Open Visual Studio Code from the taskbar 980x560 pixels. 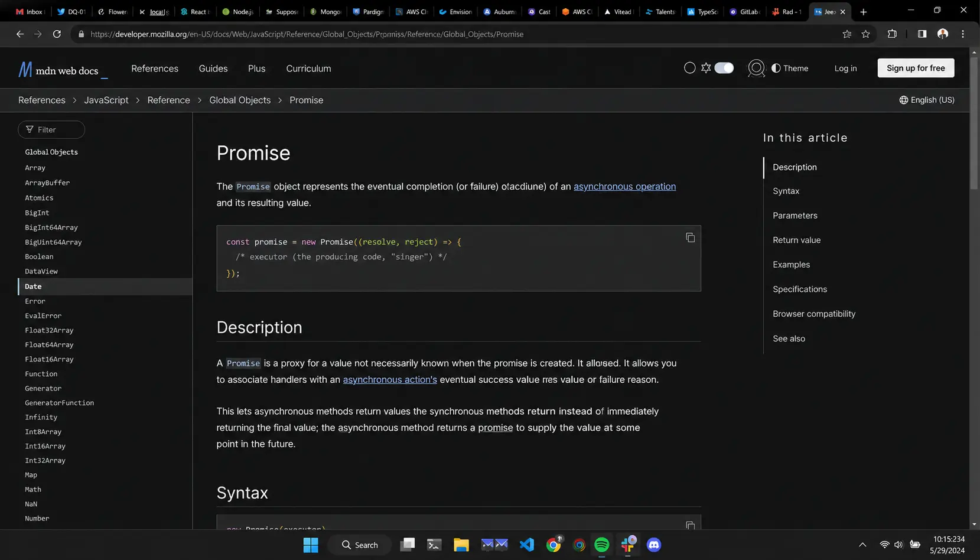[x=527, y=545]
